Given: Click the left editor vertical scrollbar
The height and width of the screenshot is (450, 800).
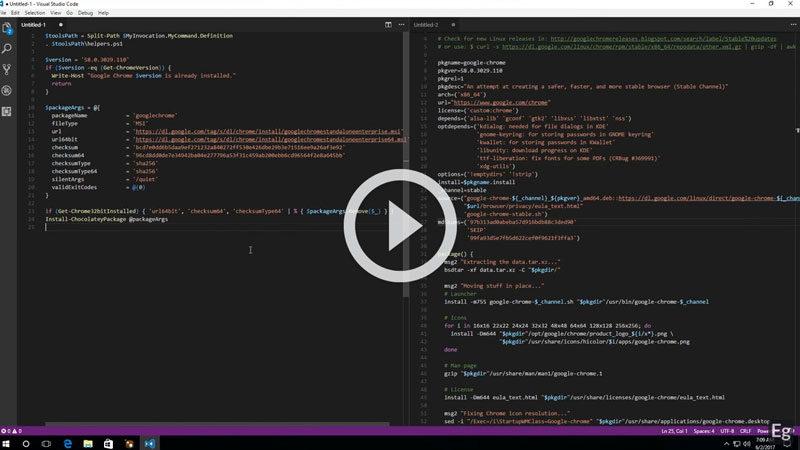Looking at the screenshot, I should 406,163.
